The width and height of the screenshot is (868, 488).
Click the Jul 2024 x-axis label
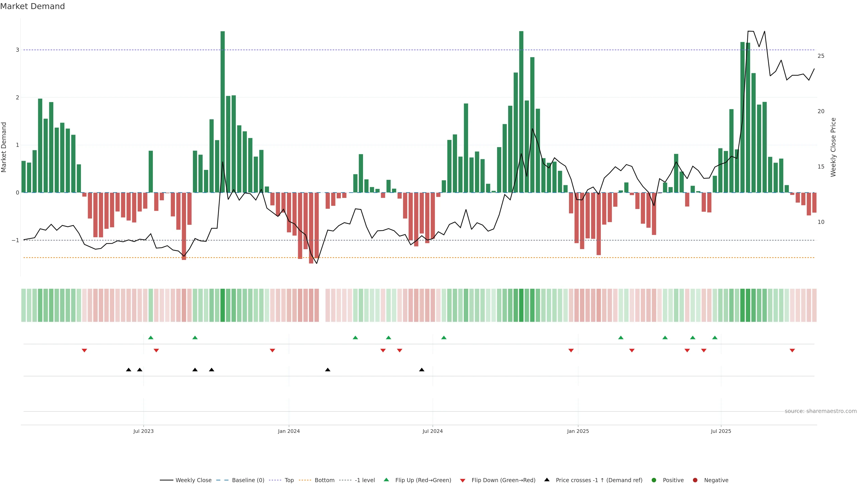coord(432,431)
